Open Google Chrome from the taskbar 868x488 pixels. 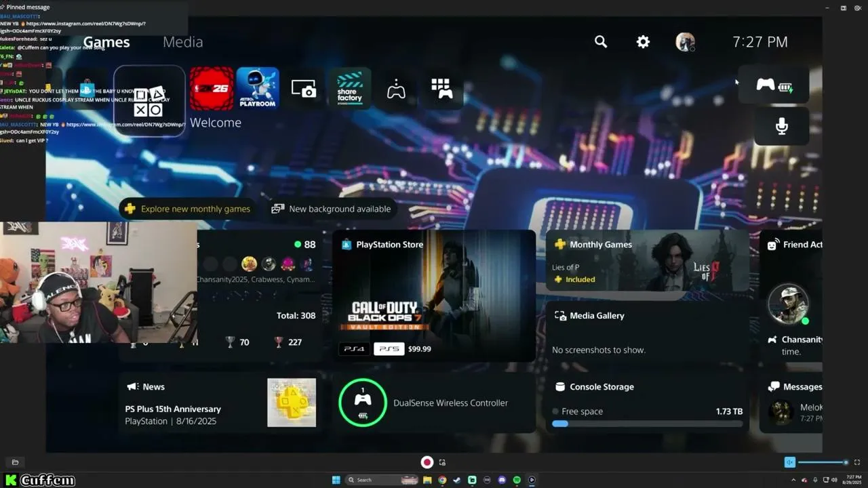(442, 481)
